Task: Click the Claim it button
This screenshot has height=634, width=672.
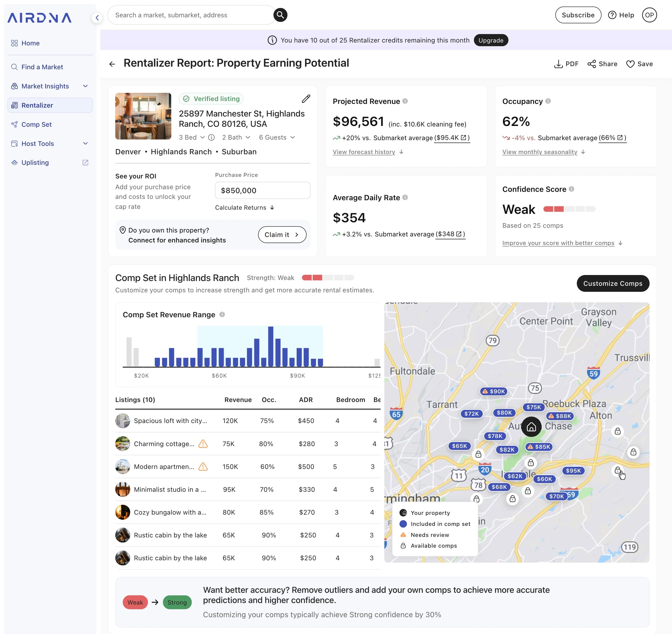Action: coord(282,235)
